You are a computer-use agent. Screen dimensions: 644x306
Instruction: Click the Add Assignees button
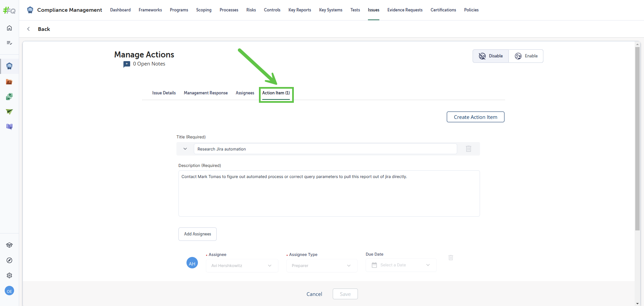[x=198, y=234]
